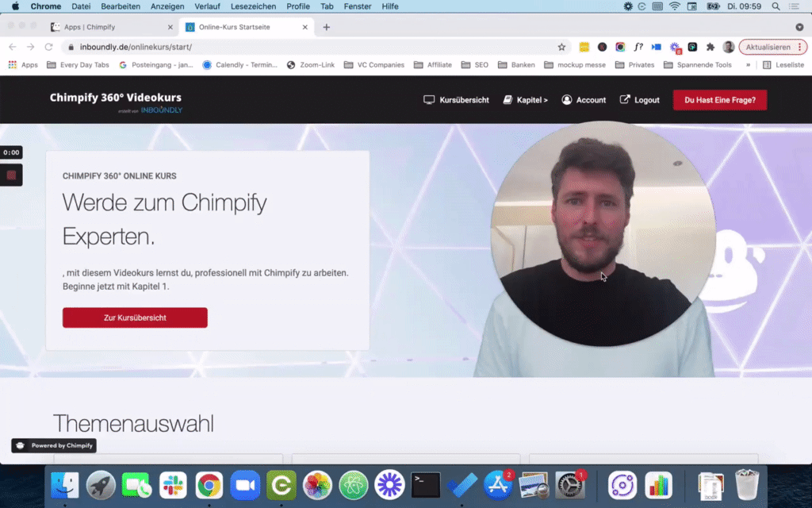Switch to the Apps | Chimpify tab
Image resolution: width=812 pixels, height=508 pixels.
coord(112,27)
